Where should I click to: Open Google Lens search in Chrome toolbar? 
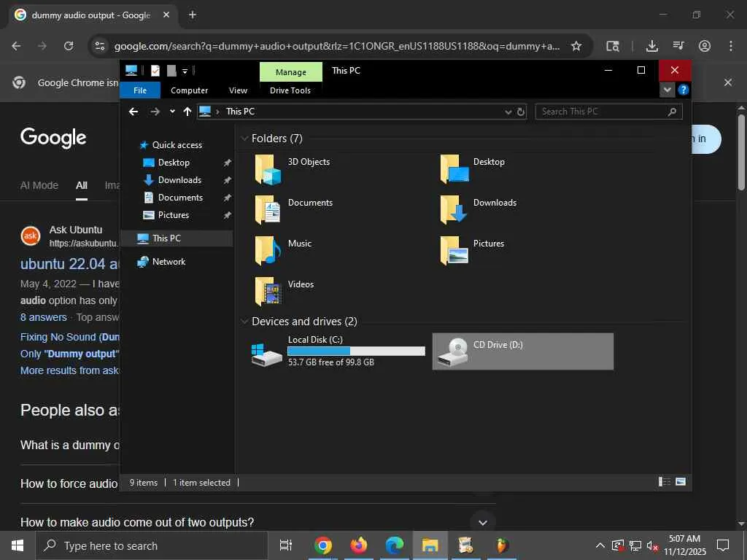(613, 46)
